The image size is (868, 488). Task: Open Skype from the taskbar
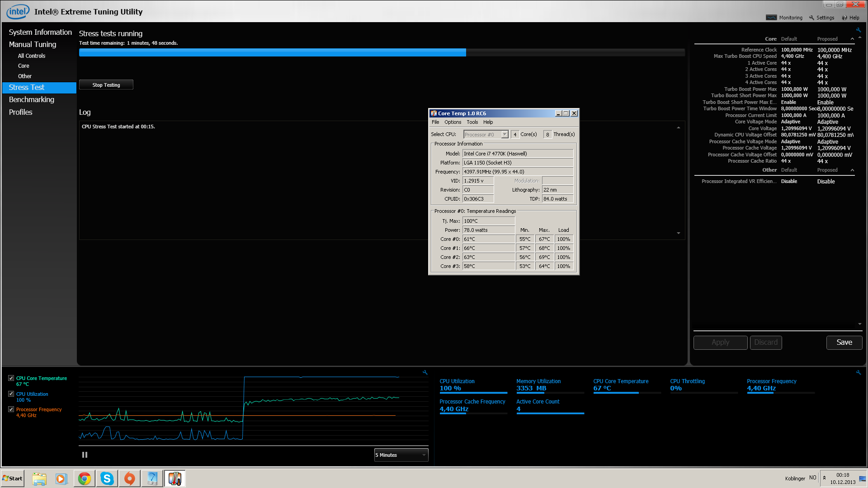click(107, 479)
